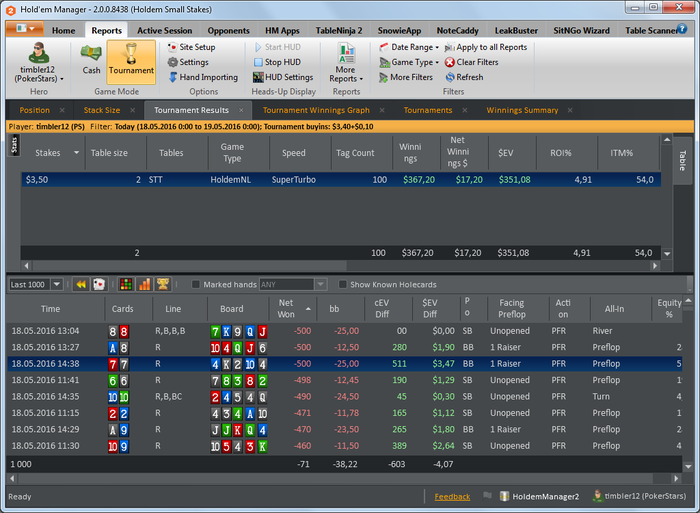Open Game Type filter dropdown
The height and width of the screenshot is (513, 700).
[409, 62]
